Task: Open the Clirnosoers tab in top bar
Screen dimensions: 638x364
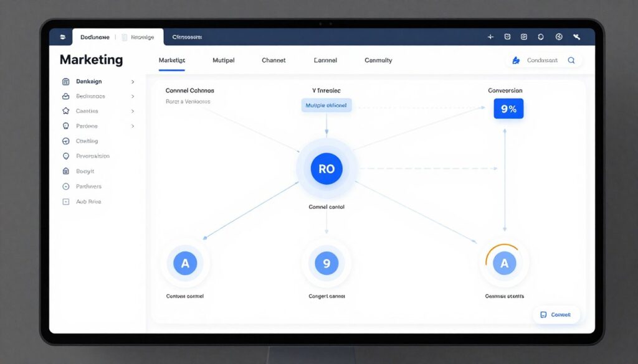Action: pyautogui.click(x=187, y=37)
